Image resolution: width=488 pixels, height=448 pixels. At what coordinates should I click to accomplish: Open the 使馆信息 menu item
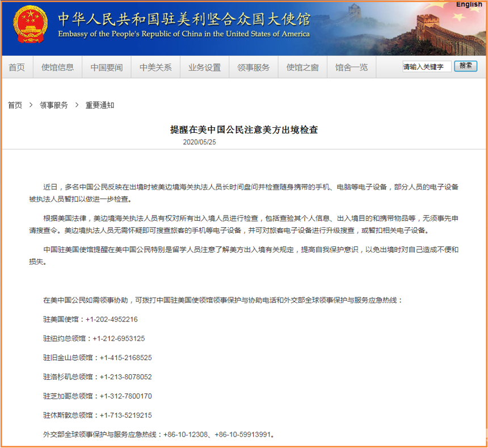tap(57, 67)
